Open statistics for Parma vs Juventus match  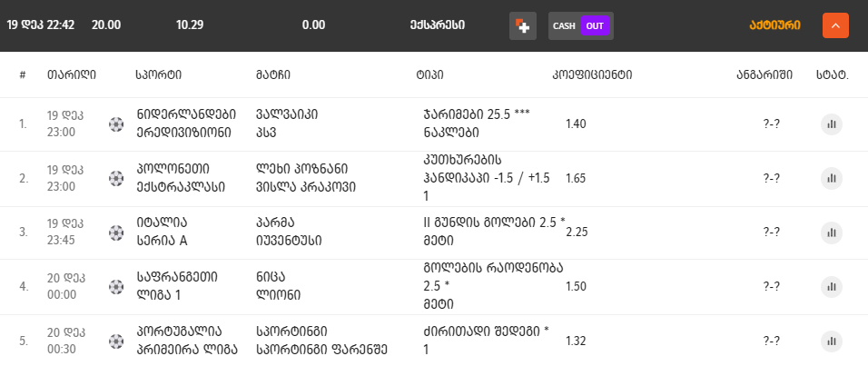832,232
